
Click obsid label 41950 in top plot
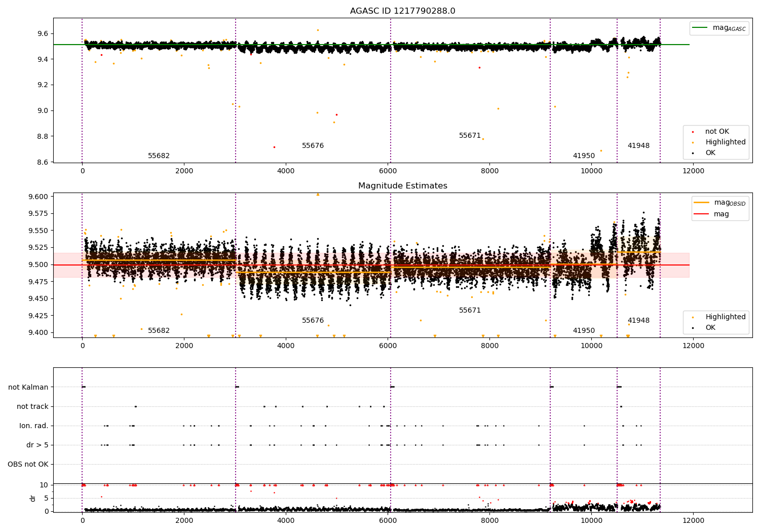584,156
